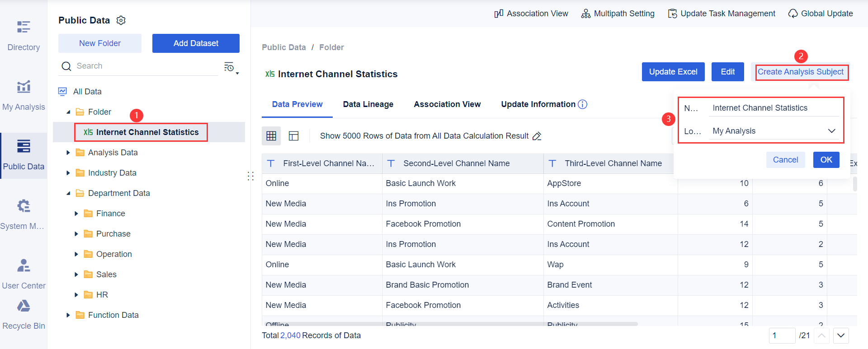The image size is (868, 349).
Task: Open System Management in sidebar
Action: [x=24, y=214]
